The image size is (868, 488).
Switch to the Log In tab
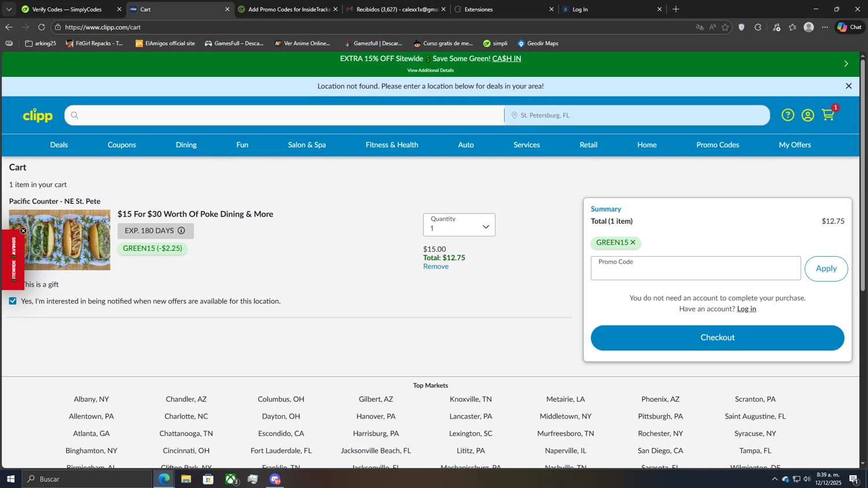[x=612, y=9]
